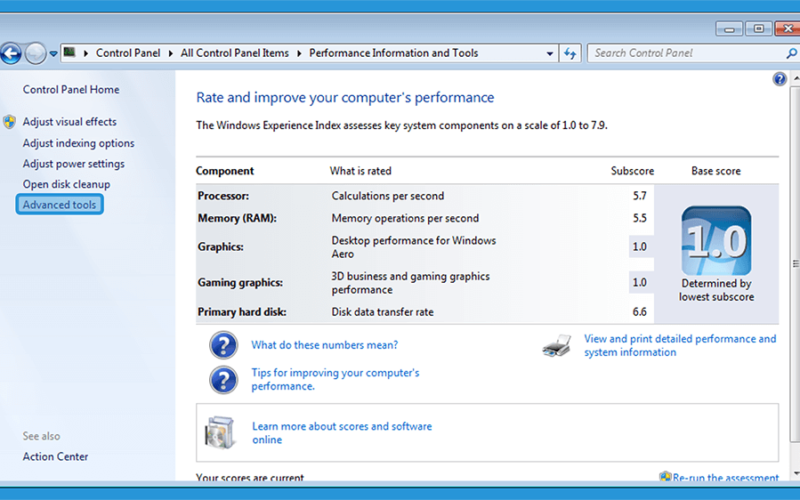Viewport: 800px width, 500px height.
Task: Click the Subscore column header
Action: pos(632,171)
